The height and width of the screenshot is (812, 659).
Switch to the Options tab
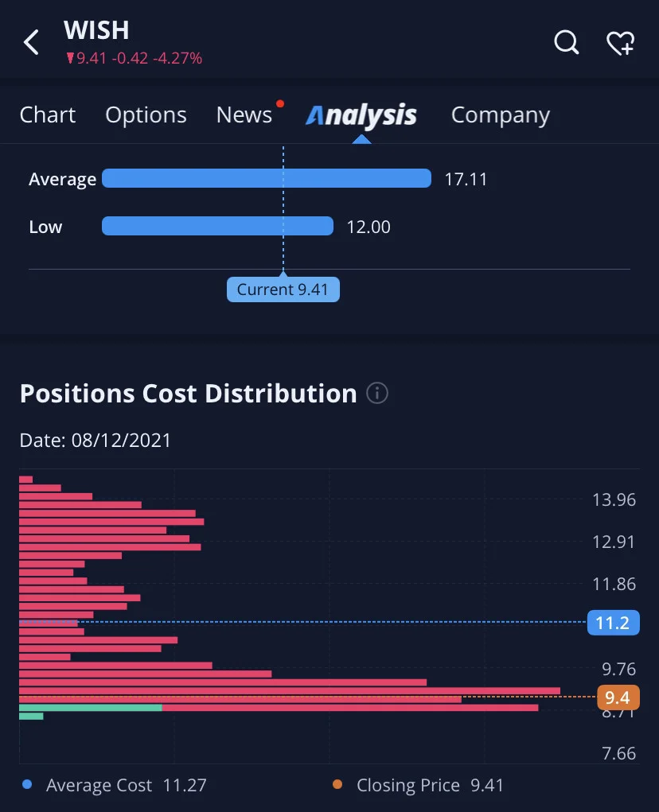pyautogui.click(x=146, y=115)
